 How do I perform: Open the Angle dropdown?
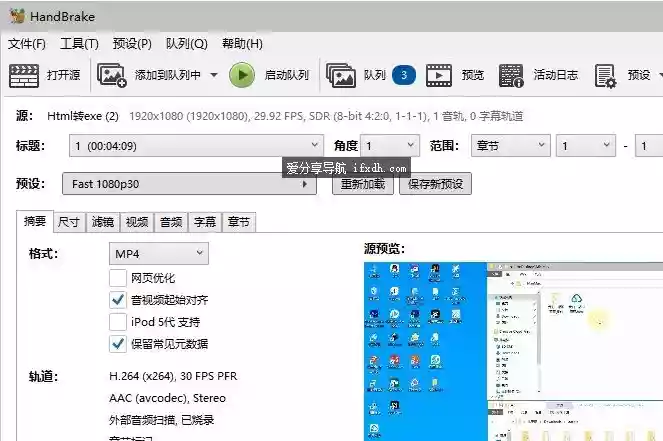(390, 146)
